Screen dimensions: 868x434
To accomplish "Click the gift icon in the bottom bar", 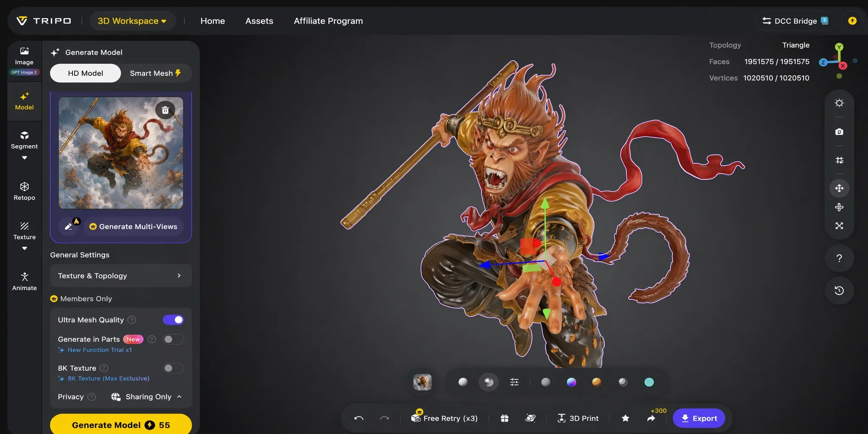I will pos(504,418).
